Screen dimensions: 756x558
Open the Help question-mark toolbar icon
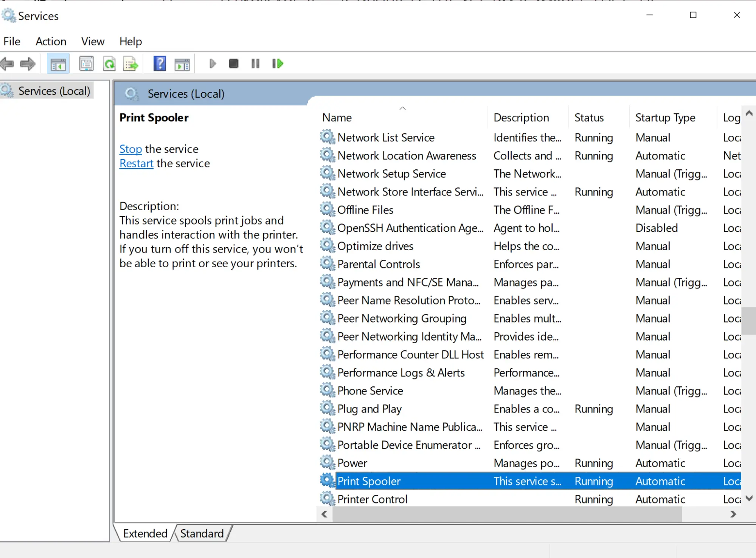click(160, 64)
